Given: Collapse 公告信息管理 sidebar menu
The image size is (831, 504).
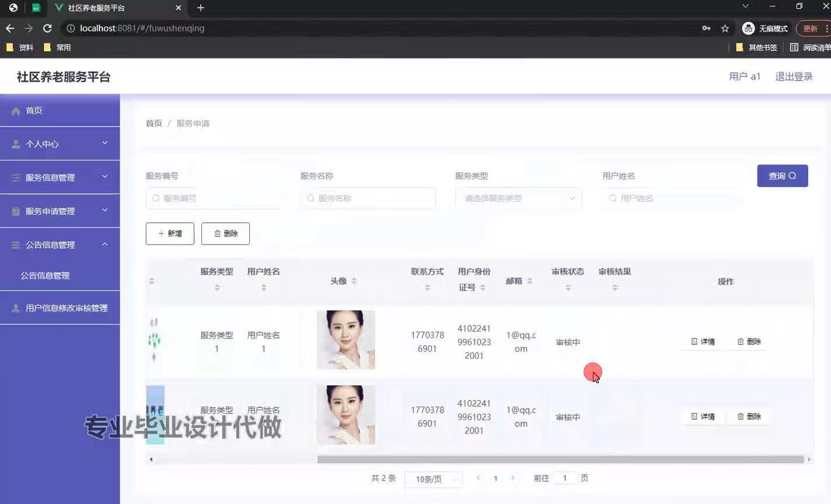Looking at the screenshot, I should [x=60, y=245].
